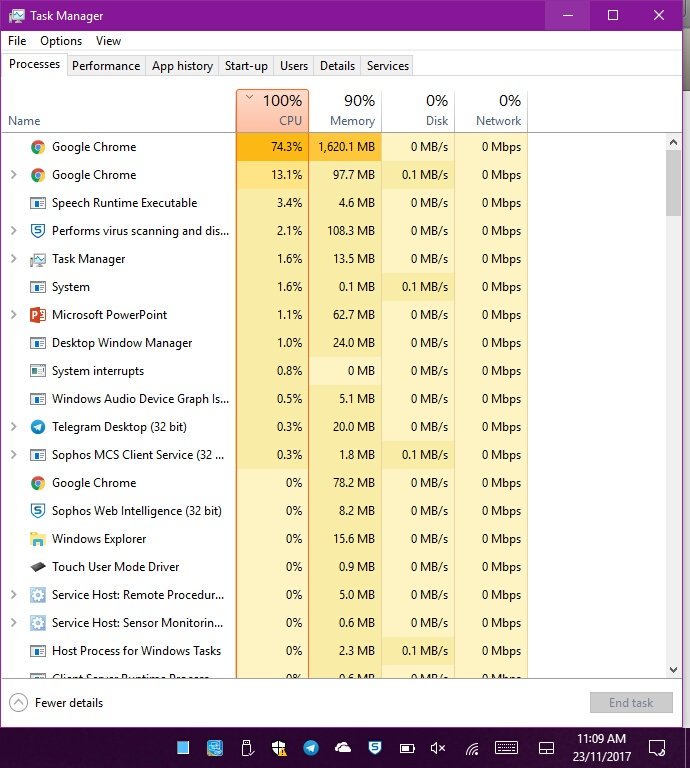Viewport: 690px width, 768px height.
Task: Click the scrollbar down arrow
Action: pyautogui.click(x=673, y=670)
